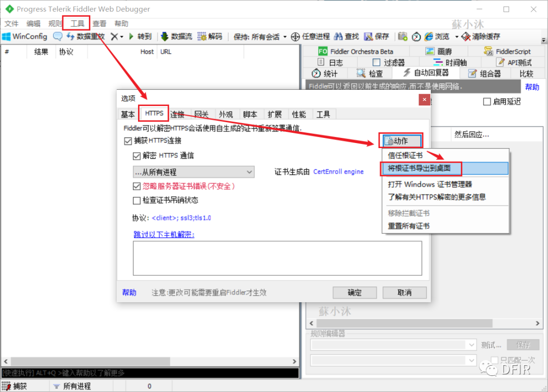Open the Timeline (时间轴) tab
The height and width of the screenshot is (392, 548).
click(x=450, y=62)
